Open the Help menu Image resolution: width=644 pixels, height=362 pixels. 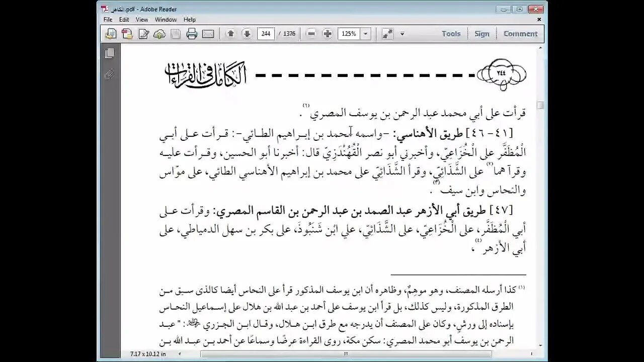coord(189,20)
